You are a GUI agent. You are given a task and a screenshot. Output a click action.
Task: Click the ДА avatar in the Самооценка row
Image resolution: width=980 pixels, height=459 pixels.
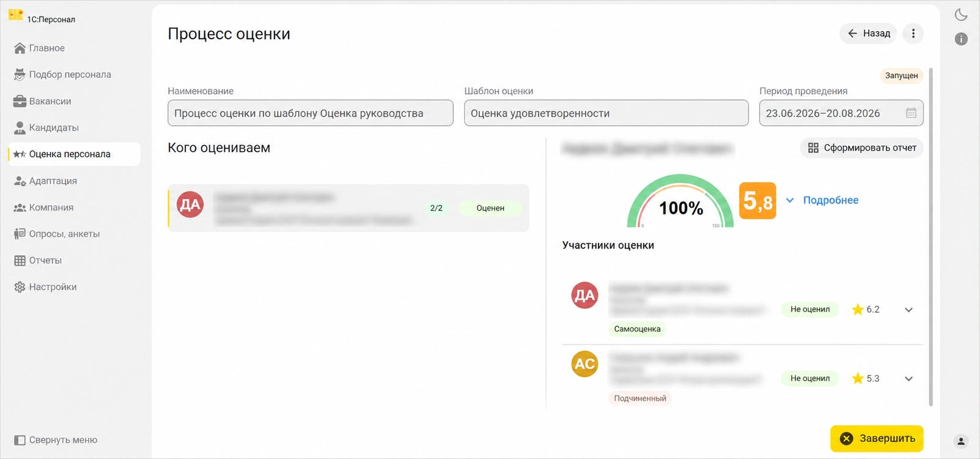click(584, 296)
